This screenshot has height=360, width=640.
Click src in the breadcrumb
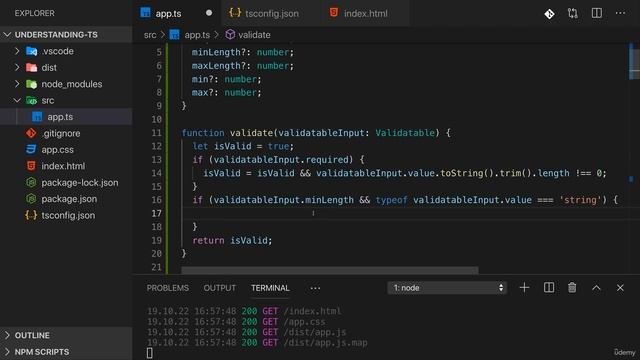[150, 35]
